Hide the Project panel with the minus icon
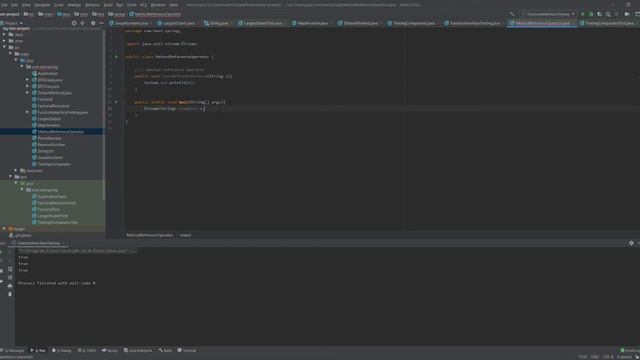Image resolution: width=640 pixels, height=360 pixels. [x=101, y=23]
